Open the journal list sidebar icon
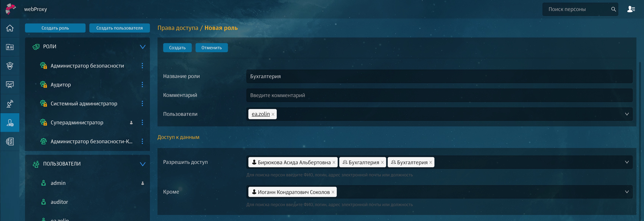Screen dimensions: 644x221 pos(10,142)
